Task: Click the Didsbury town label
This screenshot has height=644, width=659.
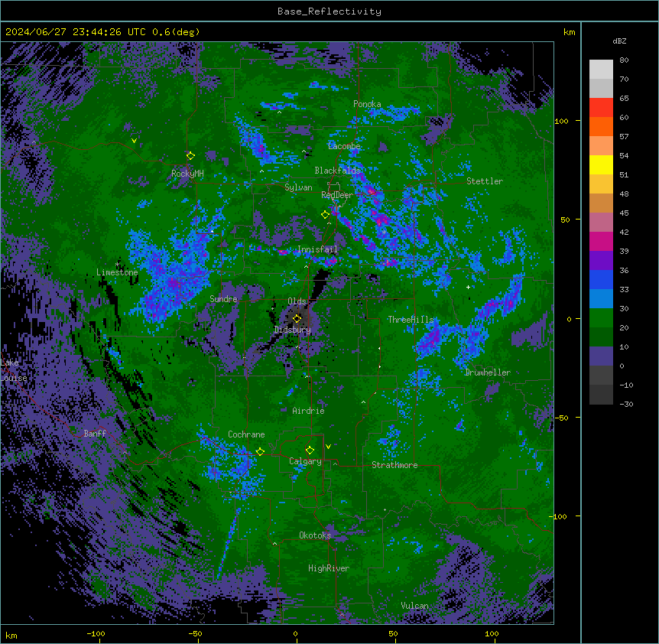Action: 293,330
